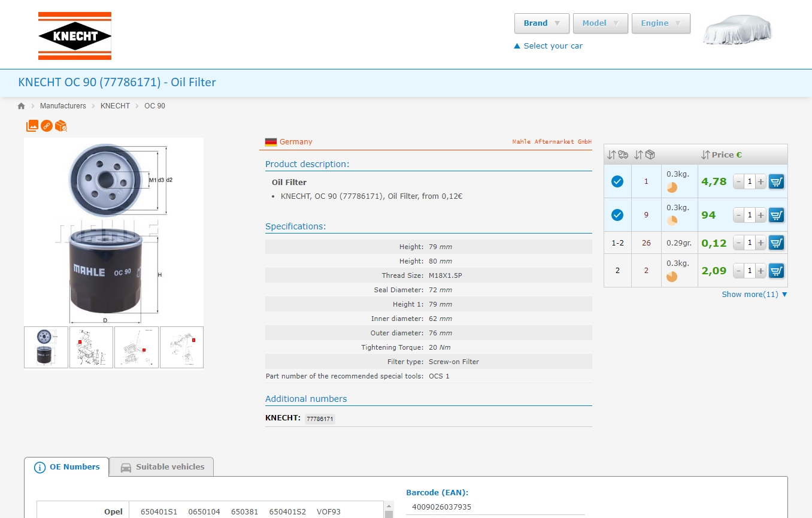Image resolution: width=812 pixels, height=518 pixels.
Task: Click blue checkmark in the 94 row
Action: point(617,215)
